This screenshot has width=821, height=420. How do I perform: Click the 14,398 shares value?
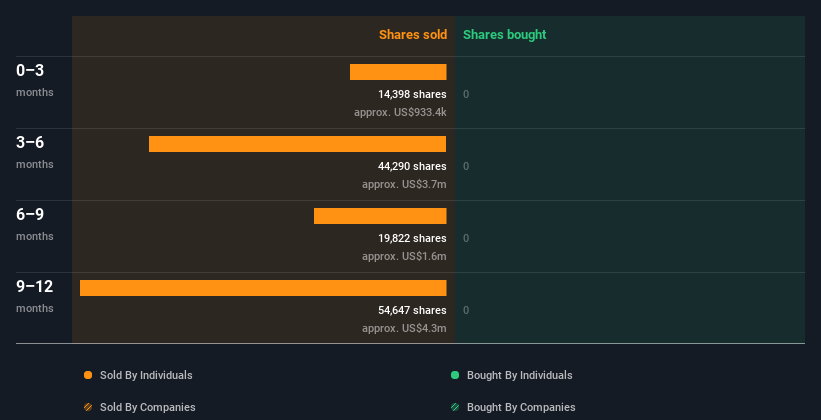click(412, 94)
